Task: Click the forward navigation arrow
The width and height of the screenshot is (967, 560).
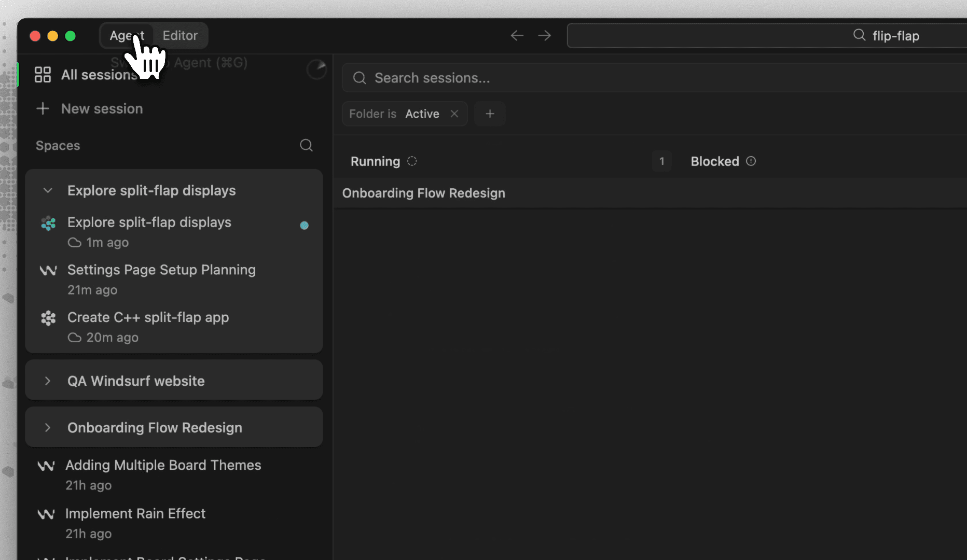Action: [x=545, y=35]
